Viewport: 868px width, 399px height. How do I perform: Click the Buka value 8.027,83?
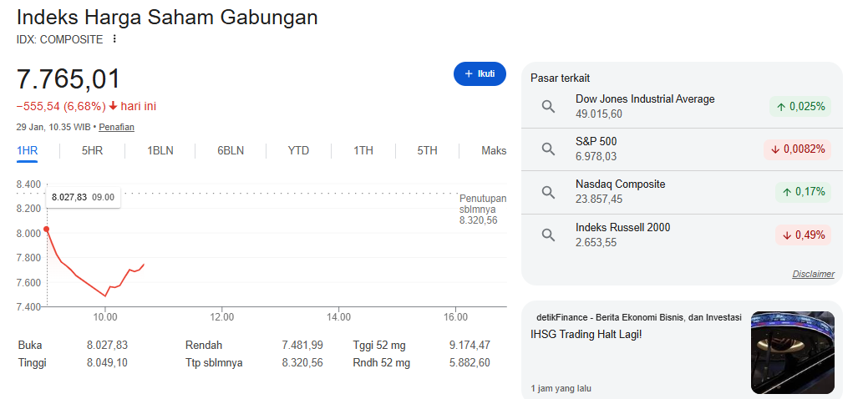107,346
